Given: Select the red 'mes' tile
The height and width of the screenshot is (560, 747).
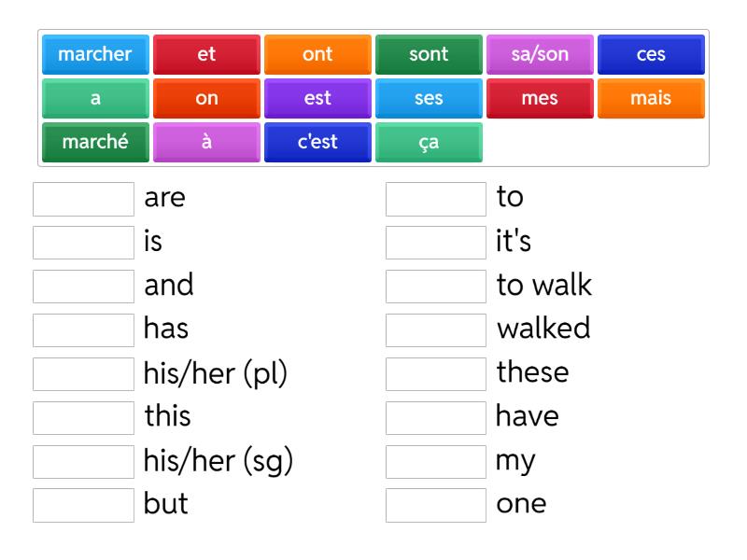Looking at the screenshot, I should coord(540,97).
